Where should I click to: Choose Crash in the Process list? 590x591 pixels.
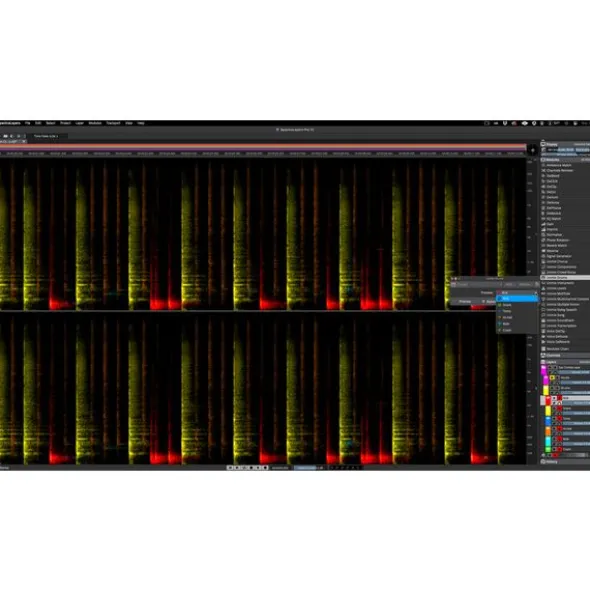point(517,330)
